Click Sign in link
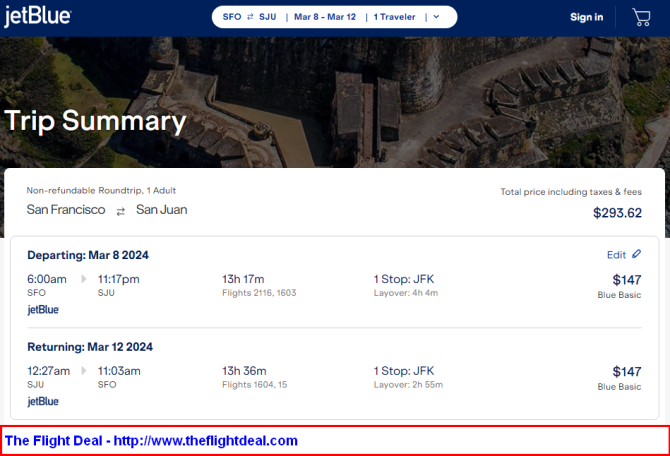 [x=586, y=17]
